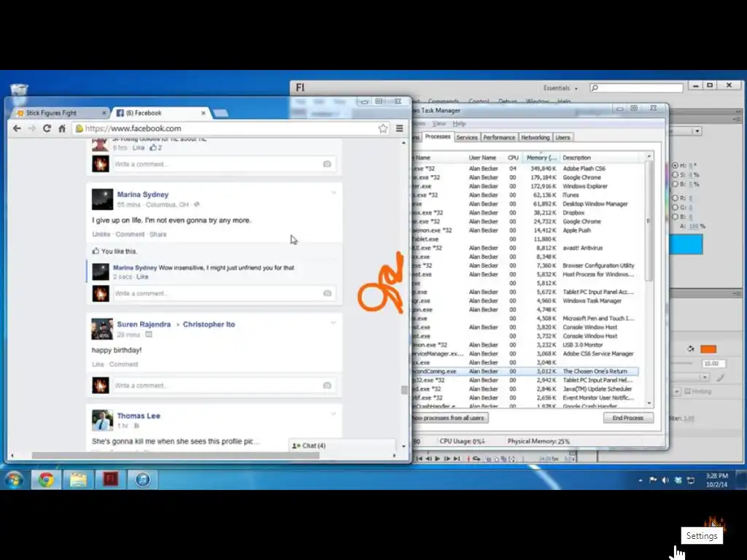Open Task Manager View menu
The image size is (747, 560).
click(x=438, y=123)
